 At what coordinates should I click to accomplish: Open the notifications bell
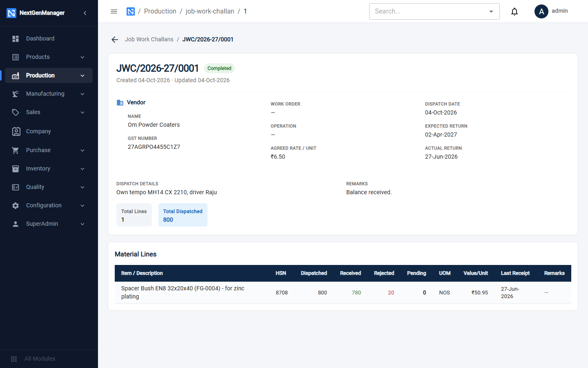click(x=514, y=11)
